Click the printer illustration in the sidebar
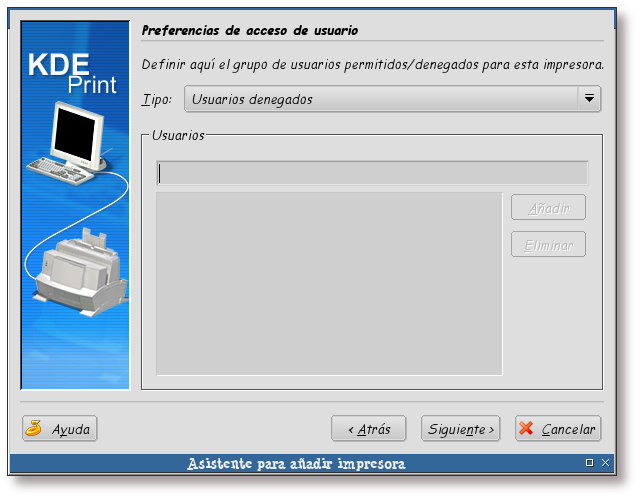 78,268
